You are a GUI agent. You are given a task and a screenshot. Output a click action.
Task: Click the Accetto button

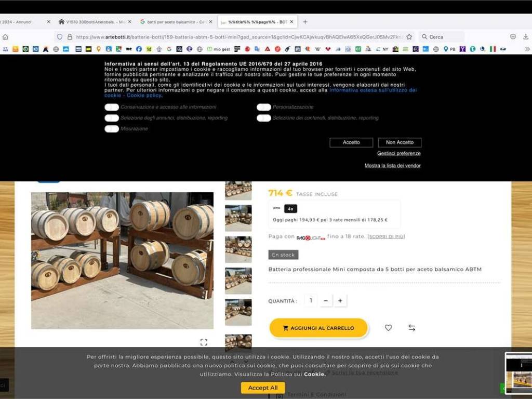(x=351, y=142)
